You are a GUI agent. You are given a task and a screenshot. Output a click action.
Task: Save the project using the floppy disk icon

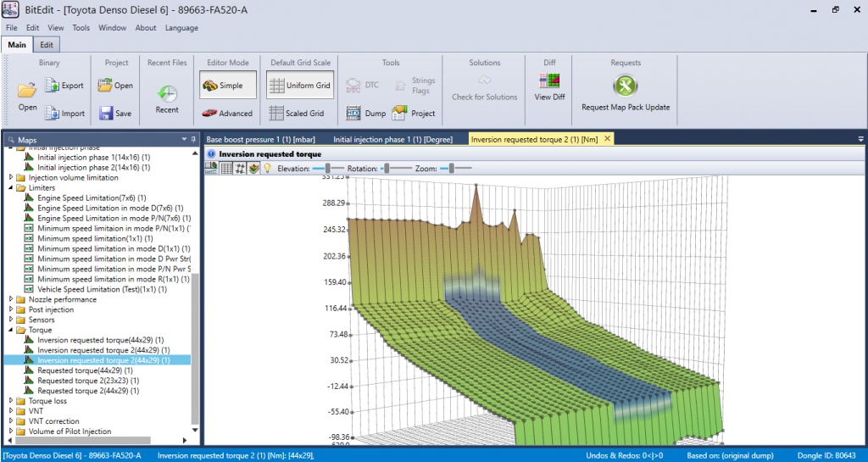[x=106, y=113]
